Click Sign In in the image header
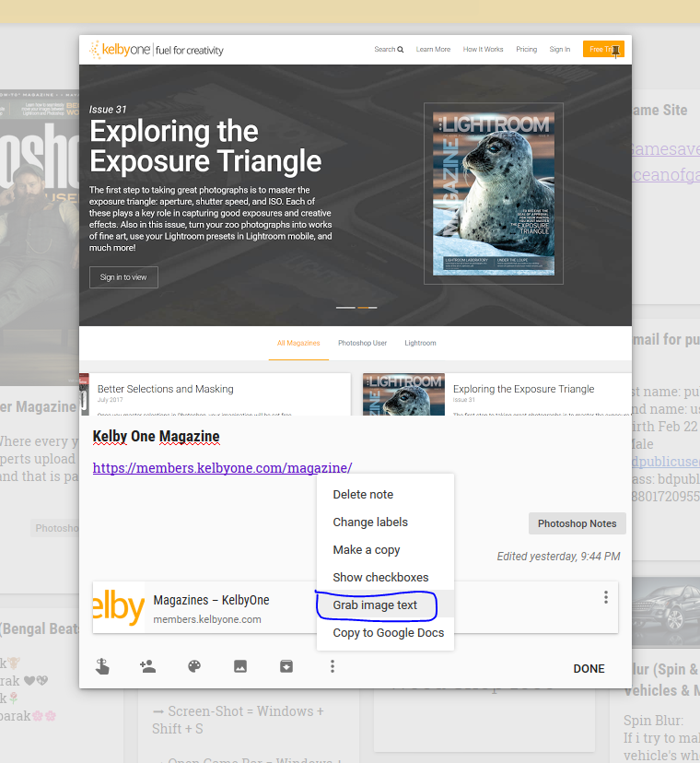 pyautogui.click(x=559, y=50)
